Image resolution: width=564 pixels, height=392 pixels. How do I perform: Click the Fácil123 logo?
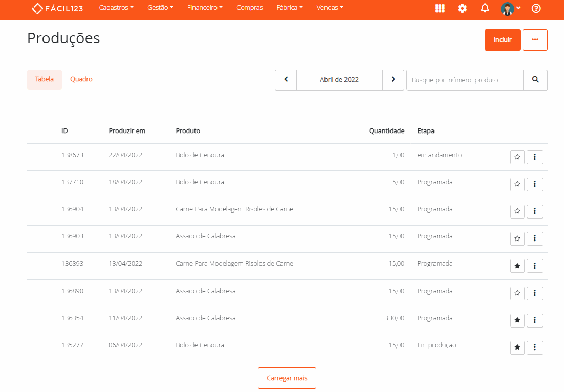click(57, 8)
